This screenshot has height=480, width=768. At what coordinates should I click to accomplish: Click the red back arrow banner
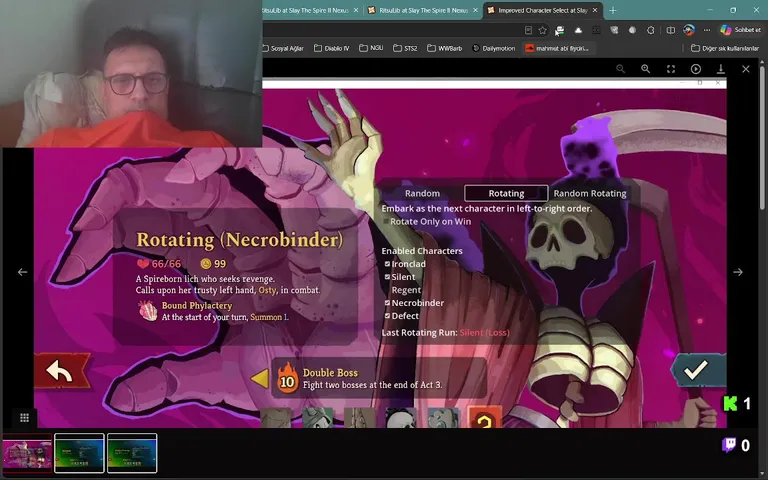(62, 371)
